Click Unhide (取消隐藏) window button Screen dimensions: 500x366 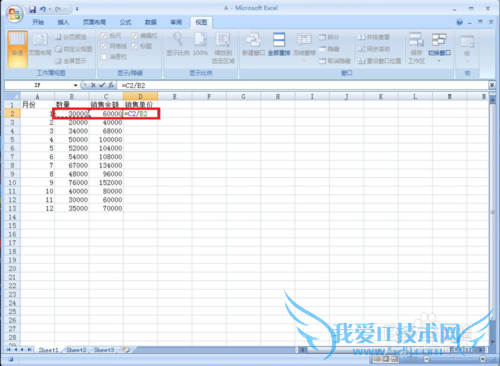[x=335, y=61]
